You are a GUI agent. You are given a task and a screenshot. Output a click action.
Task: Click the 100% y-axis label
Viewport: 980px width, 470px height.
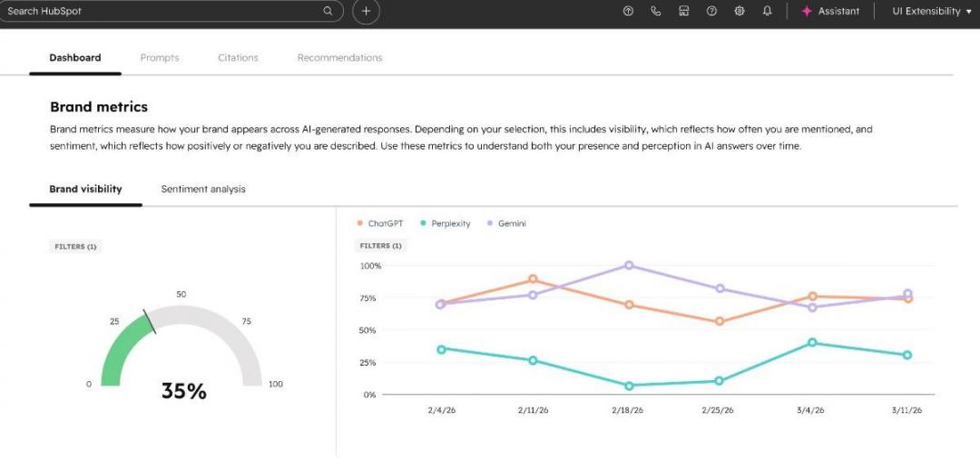370,266
